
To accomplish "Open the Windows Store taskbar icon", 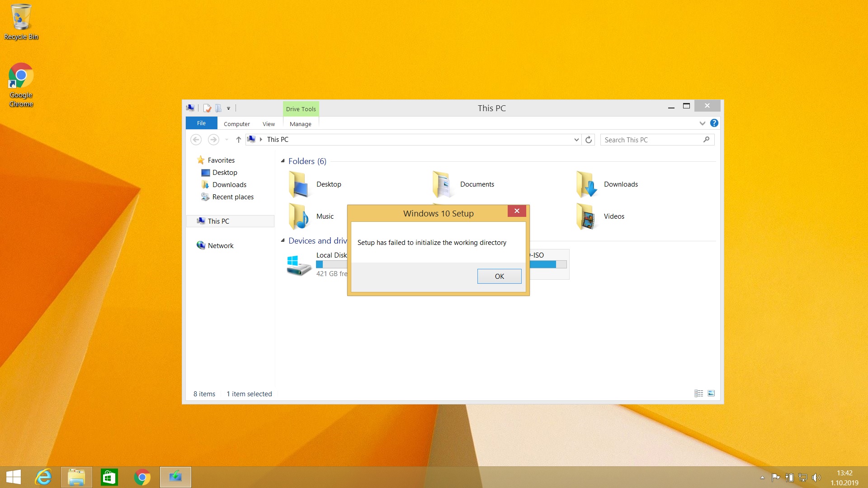I will point(109,477).
